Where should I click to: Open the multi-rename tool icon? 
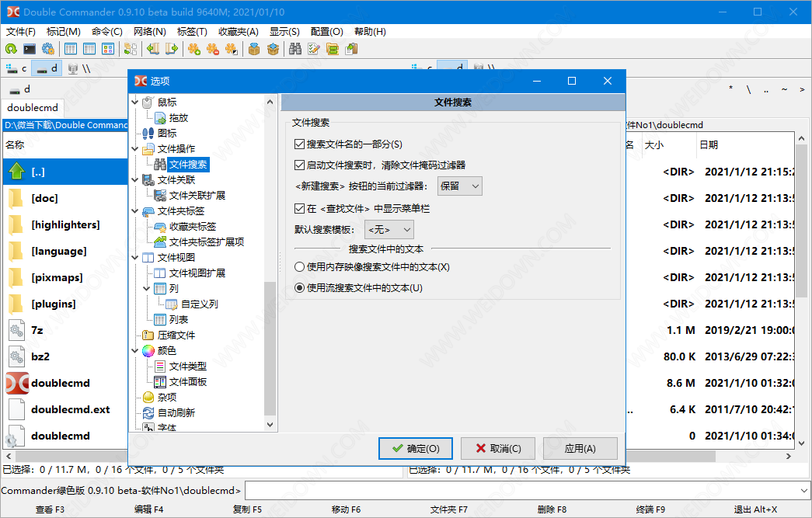click(314, 49)
